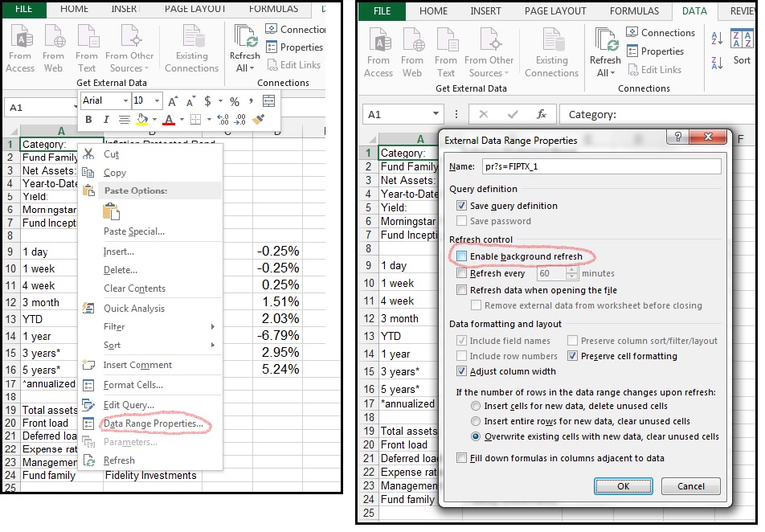Check Fill down formulas in adjacent columns
The width and height of the screenshot is (765, 532).
coord(461,458)
